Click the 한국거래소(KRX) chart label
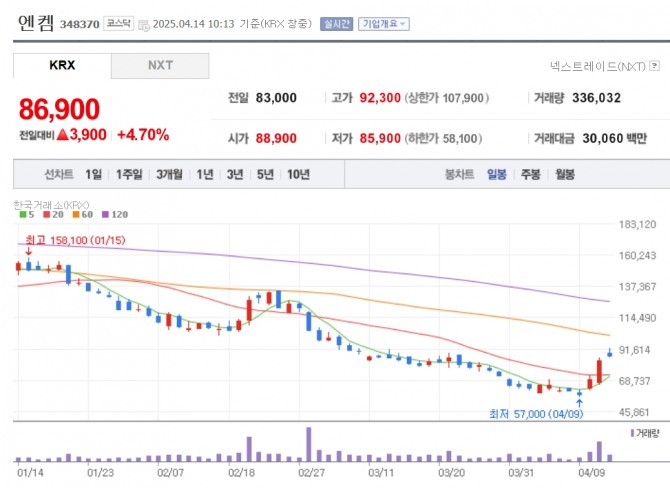Screen dimensions: 670x488 (51, 205)
